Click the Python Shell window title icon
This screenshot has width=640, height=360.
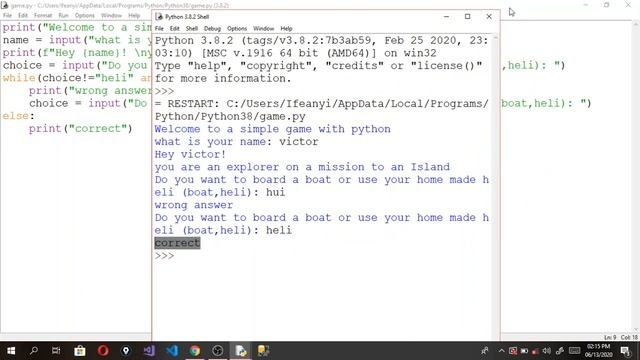[x=159, y=16]
